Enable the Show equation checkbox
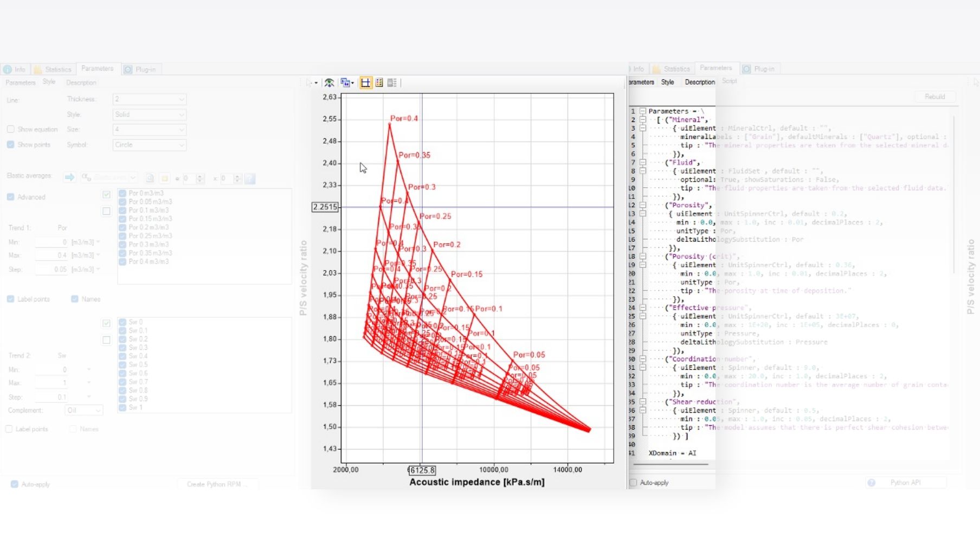 coord(11,129)
